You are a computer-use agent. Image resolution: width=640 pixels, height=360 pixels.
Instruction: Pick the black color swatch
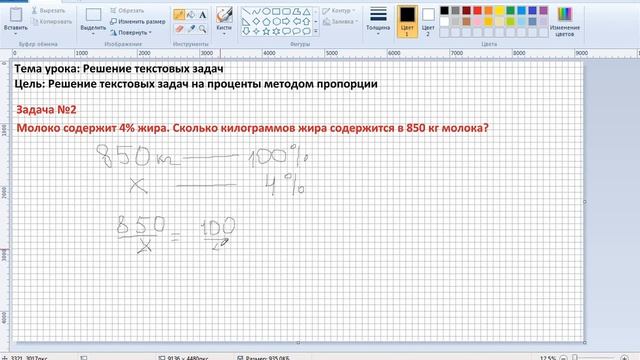click(x=444, y=10)
